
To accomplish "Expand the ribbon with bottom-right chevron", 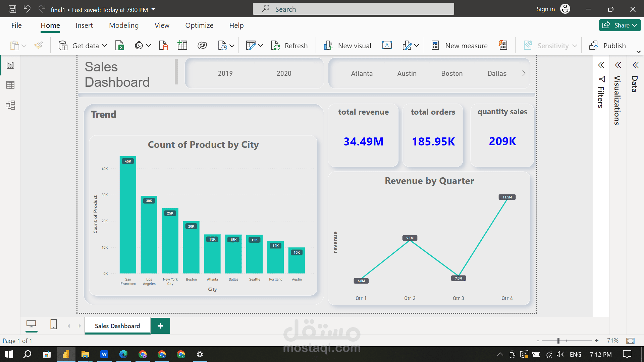I will (638, 52).
